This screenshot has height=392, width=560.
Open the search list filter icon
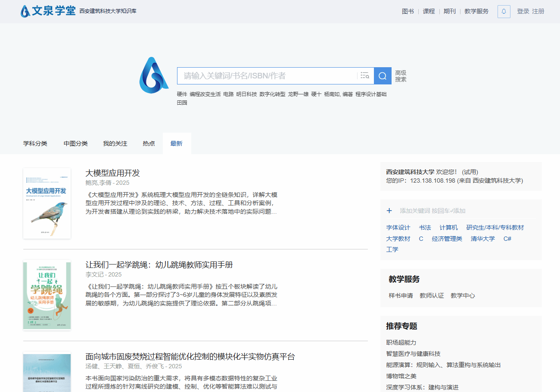click(x=365, y=76)
